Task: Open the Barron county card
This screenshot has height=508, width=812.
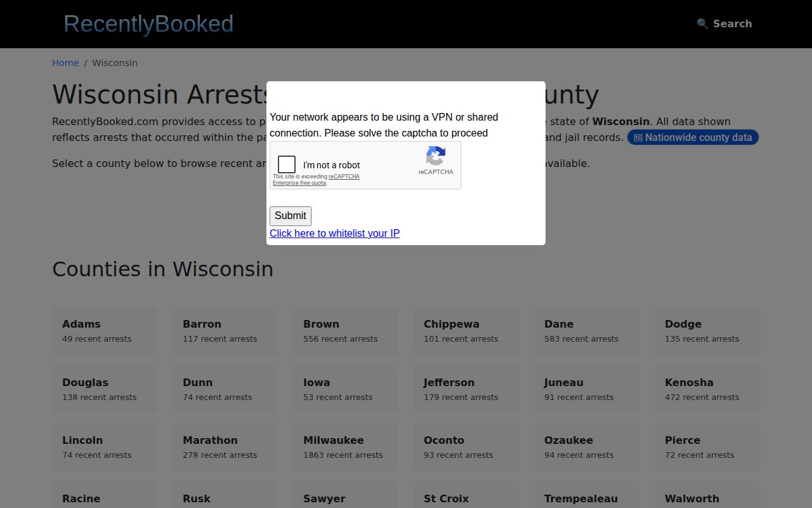Action: [225, 331]
